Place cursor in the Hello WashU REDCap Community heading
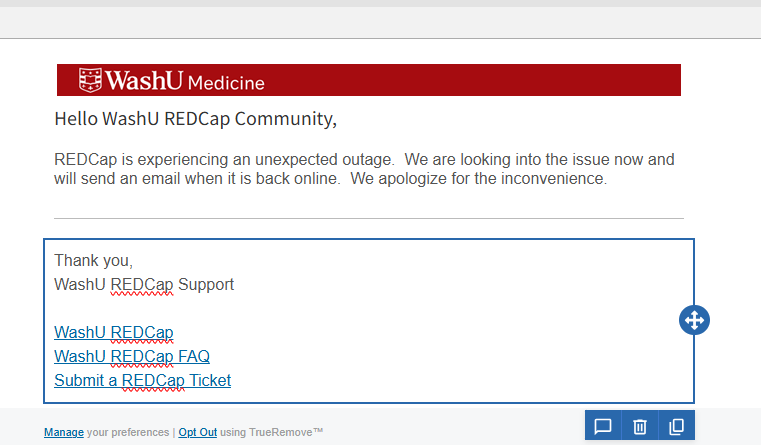This screenshot has height=445, width=761. (x=196, y=119)
